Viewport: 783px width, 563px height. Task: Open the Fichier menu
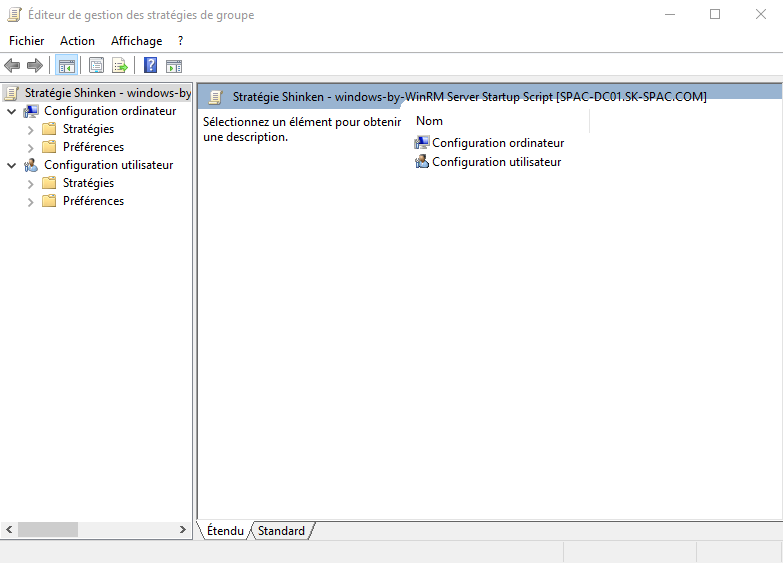click(x=27, y=41)
